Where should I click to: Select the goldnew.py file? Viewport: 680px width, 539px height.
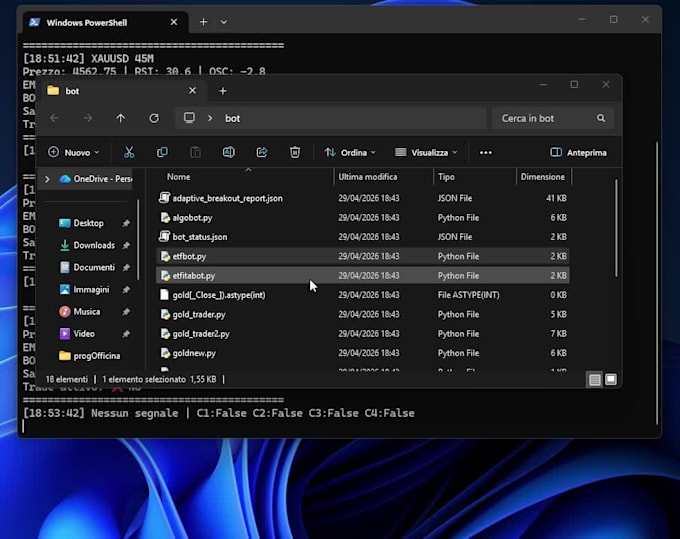coord(363,353)
